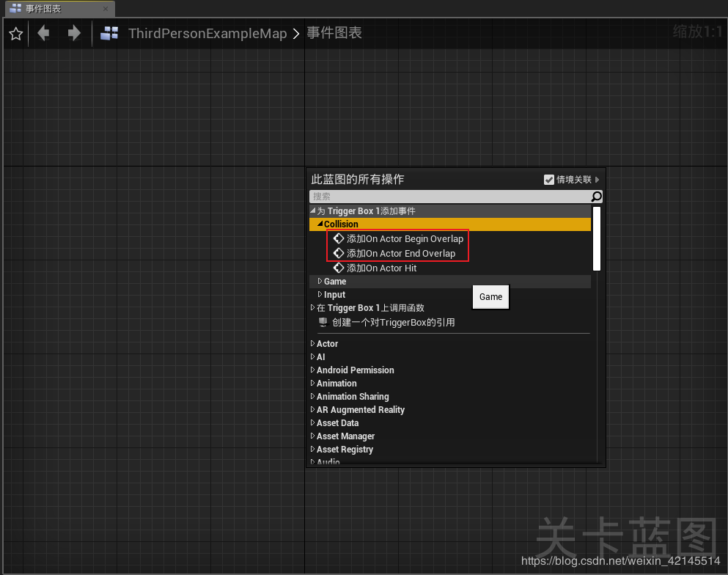
Task: Click 事件图表 in the breadcrumb
Action: pos(334,32)
